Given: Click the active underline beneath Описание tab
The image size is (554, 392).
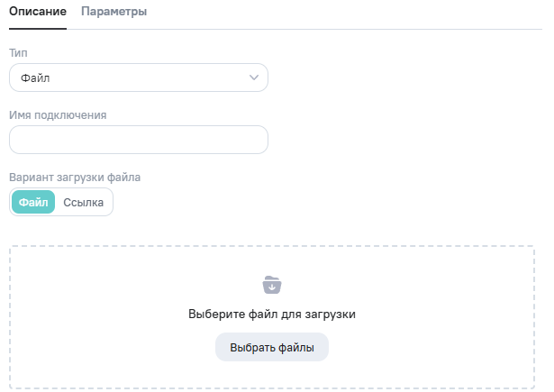Looking at the screenshot, I should coord(37,29).
